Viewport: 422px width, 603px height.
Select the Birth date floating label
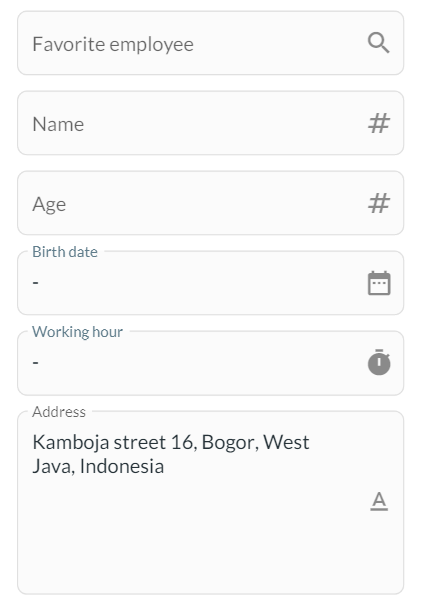(x=65, y=252)
